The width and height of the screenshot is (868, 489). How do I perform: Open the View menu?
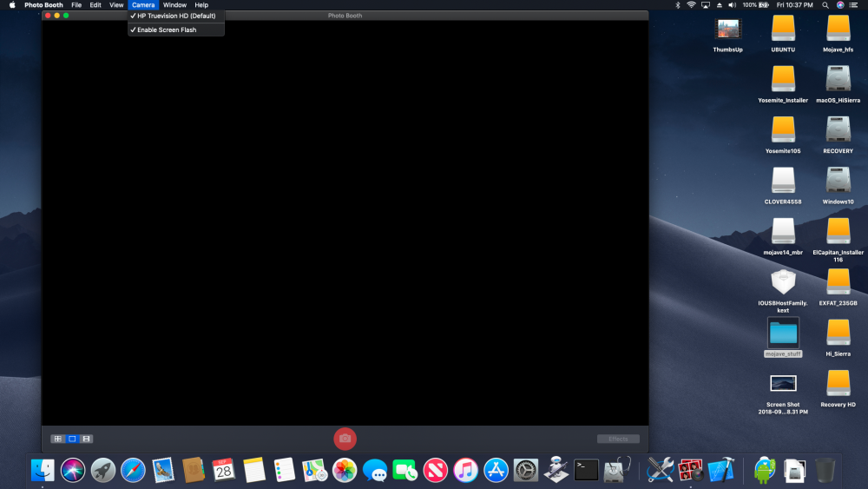pos(116,5)
